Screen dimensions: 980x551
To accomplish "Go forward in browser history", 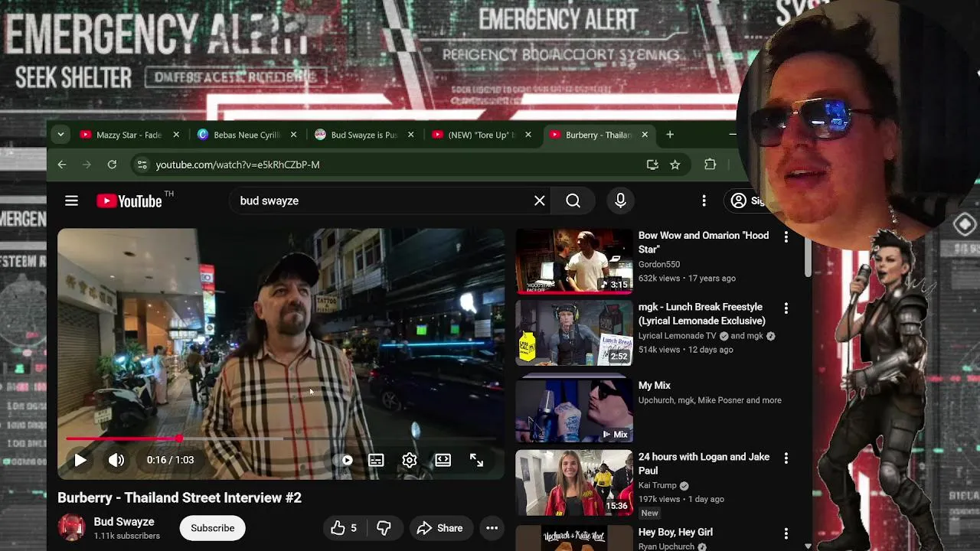I will point(87,165).
